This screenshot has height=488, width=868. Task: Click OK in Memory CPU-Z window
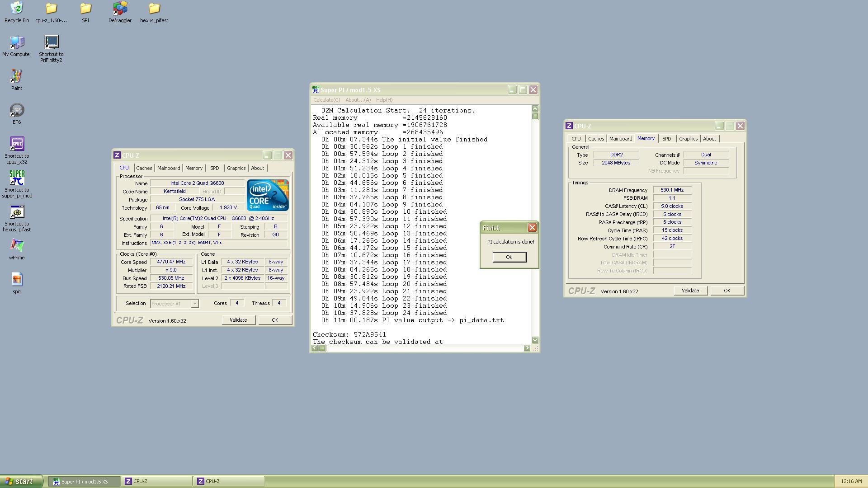coord(727,291)
